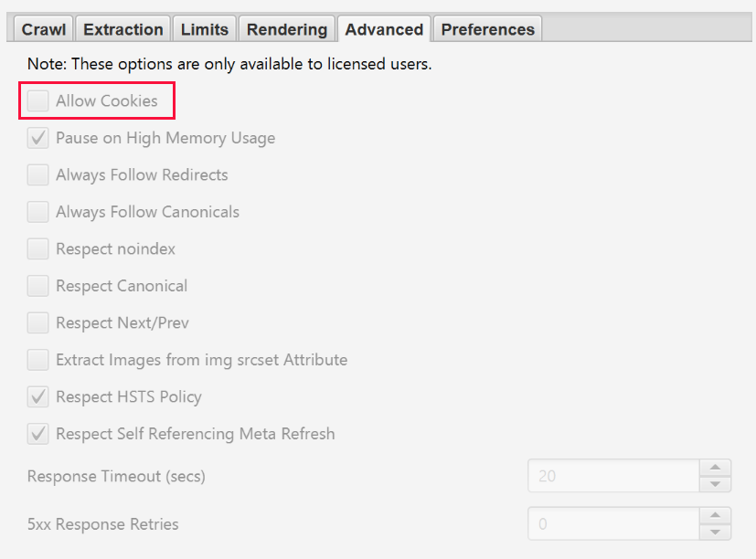Disable the Respect HSTS Policy checkbox
The image size is (756, 559).
click(38, 397)
